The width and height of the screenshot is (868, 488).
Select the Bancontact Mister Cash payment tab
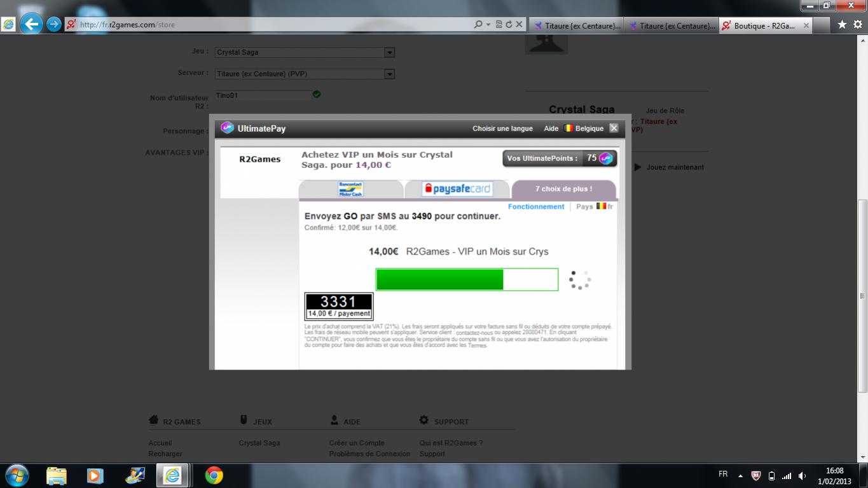coord(350,189)
